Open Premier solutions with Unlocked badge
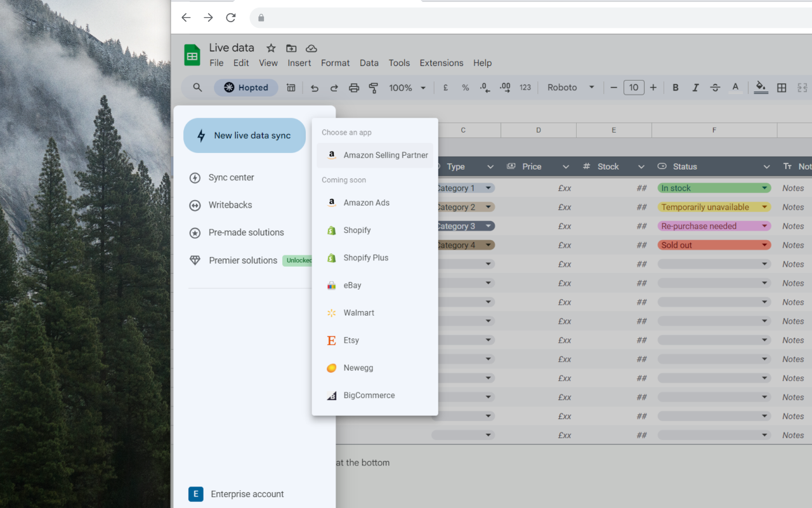 244,260
